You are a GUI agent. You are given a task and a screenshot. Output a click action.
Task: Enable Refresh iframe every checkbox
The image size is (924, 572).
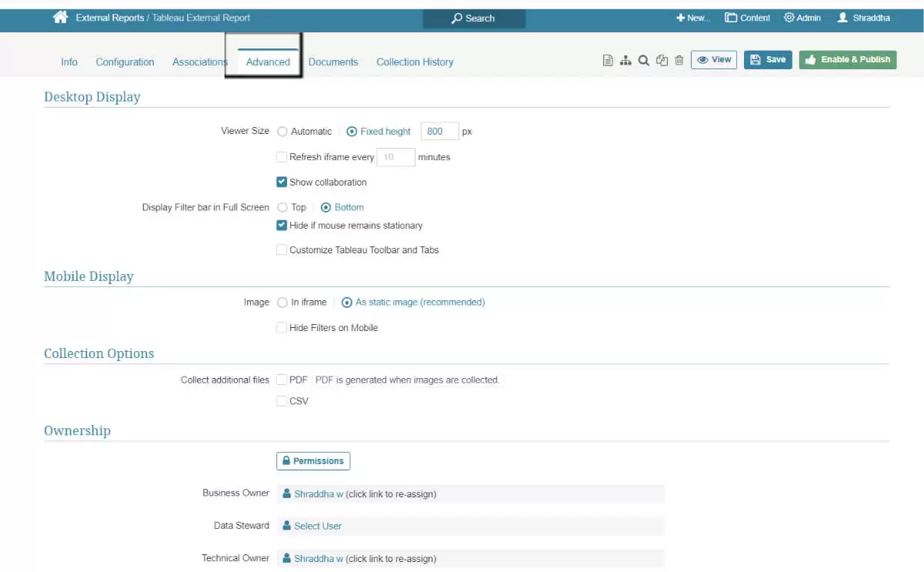click(282, 157)
